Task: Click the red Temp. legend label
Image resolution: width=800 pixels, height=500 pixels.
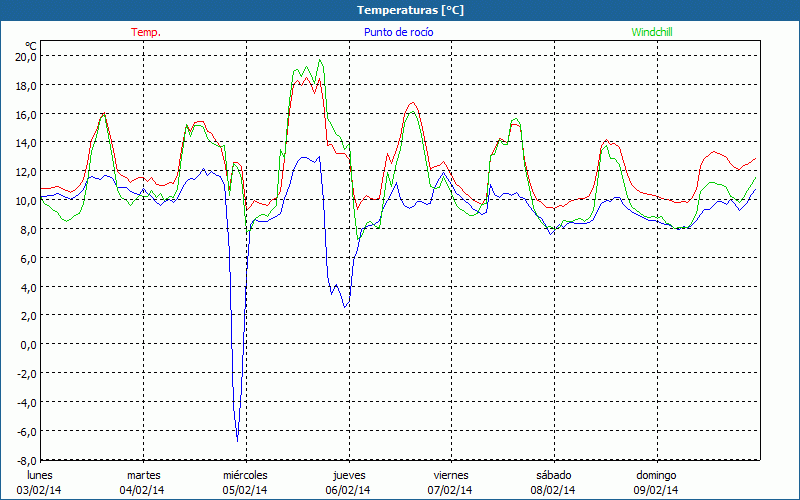Action: click(x=146, y=32)
